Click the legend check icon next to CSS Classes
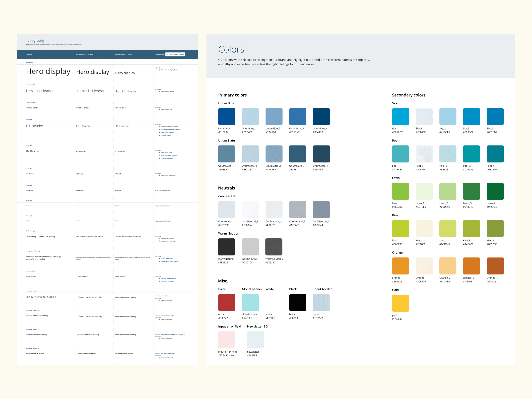Viewport: 532px width, 399px height. tap(167, 54)
